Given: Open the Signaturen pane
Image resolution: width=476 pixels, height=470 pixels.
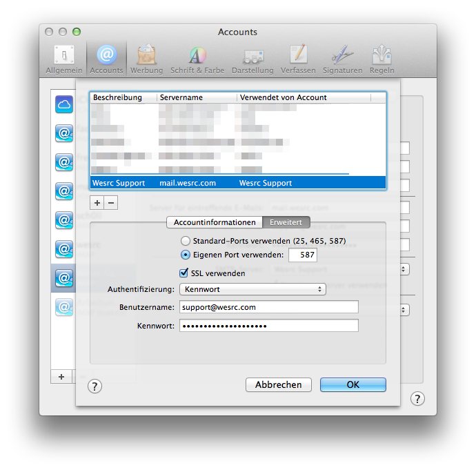Looking at the screenshot, I should point(342,59).
